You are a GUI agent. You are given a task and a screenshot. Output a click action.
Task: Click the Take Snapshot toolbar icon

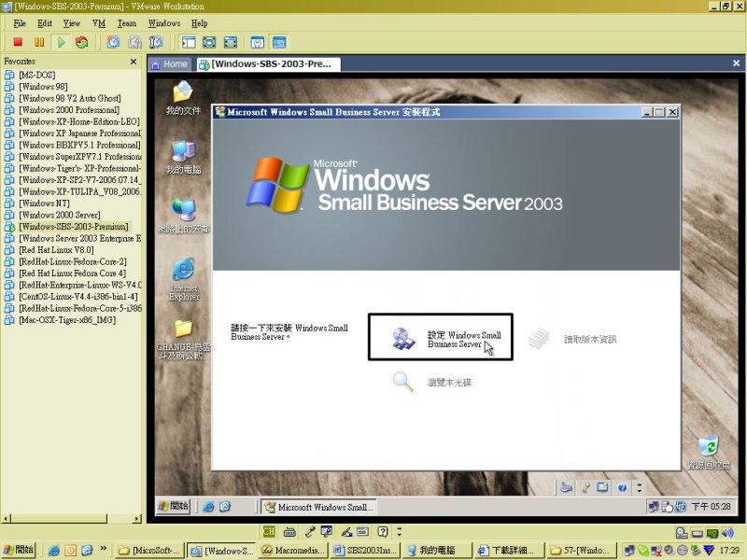113,42
